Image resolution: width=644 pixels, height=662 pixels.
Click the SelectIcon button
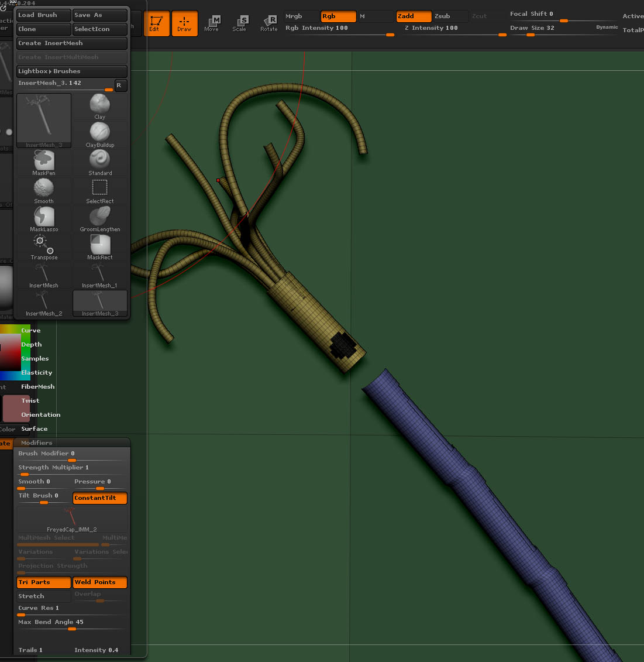(100, 29)
